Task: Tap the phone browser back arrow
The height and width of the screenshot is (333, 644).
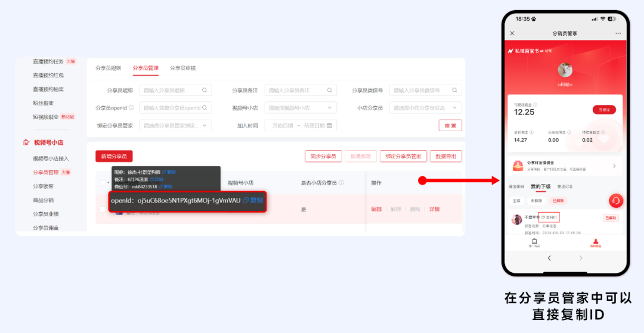Action: (x=549, y=258)
